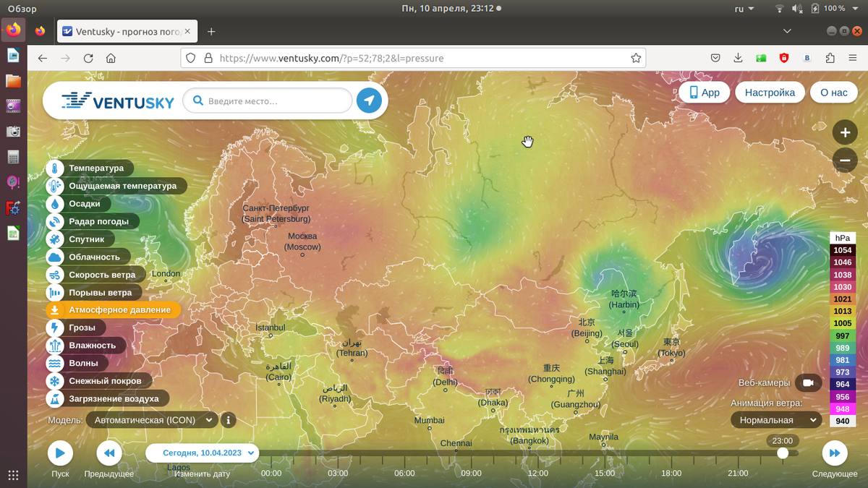Open the browser home page
The height and width of the screenshot is (488, 868).
click(x=111, y=58)
